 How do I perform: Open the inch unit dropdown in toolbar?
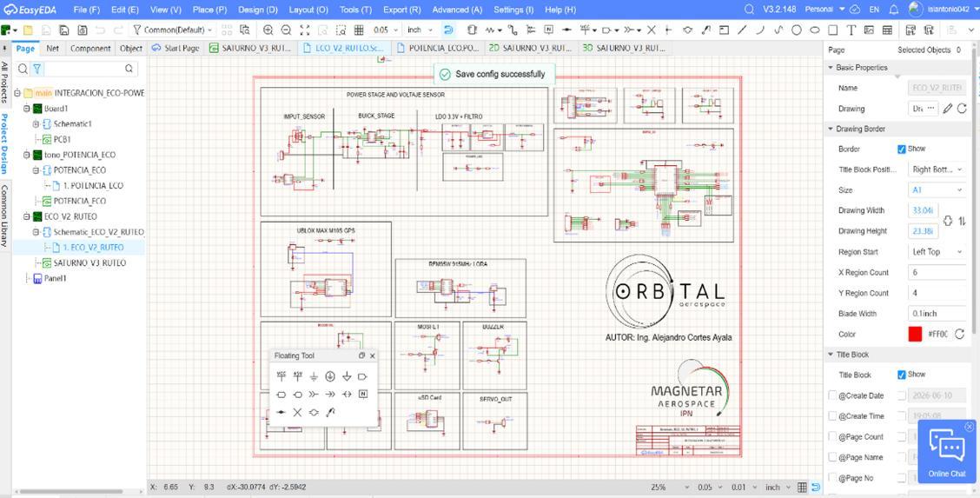(x=418, y=30)
